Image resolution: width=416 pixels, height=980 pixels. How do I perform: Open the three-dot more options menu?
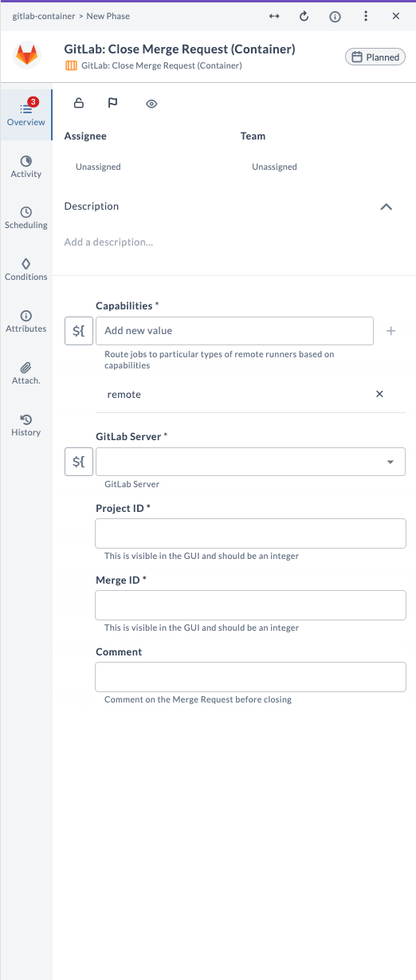(x=366, y=16)
